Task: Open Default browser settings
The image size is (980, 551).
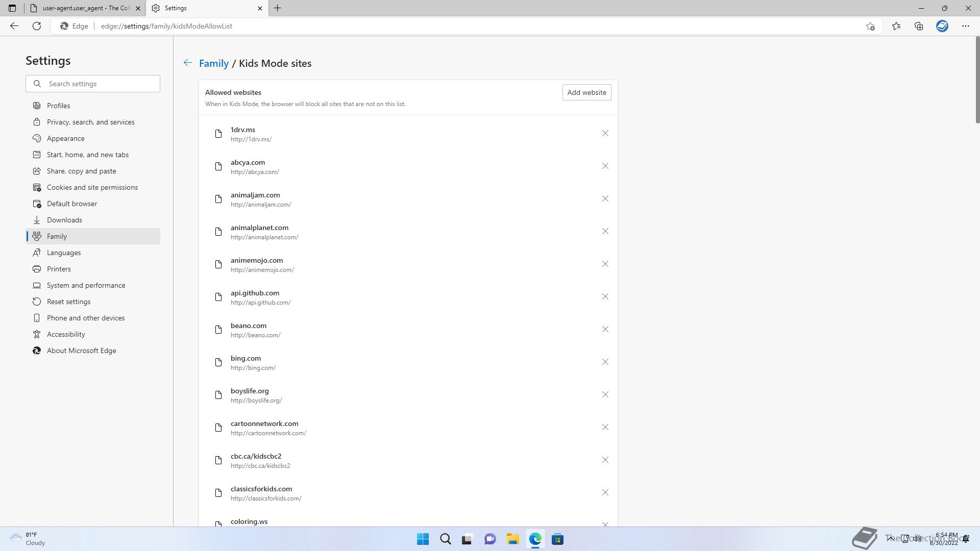Action: click(x=93, y=204)
